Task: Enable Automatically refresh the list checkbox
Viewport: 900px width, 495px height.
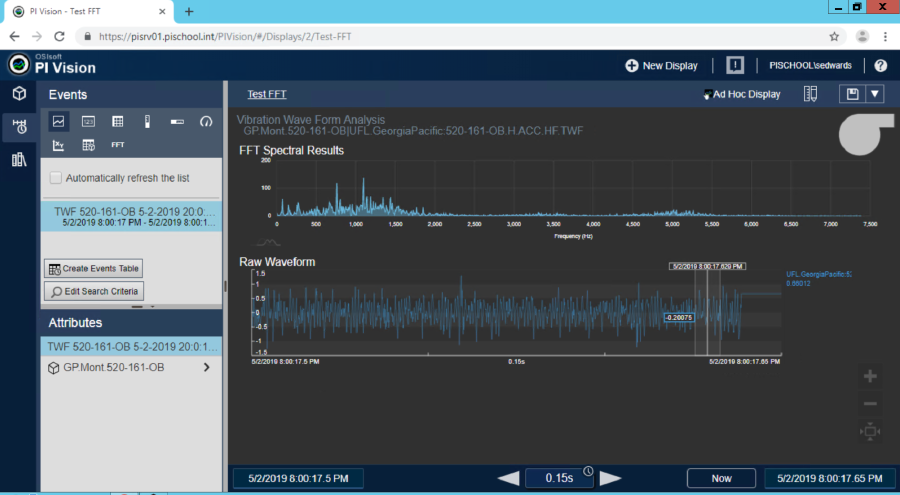Action: 56,178
